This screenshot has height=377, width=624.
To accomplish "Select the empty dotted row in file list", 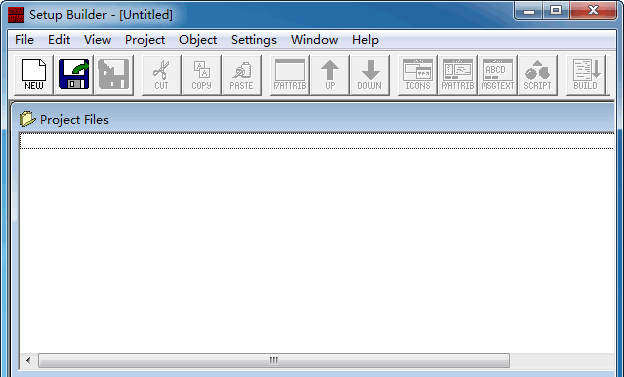I will (x=317, y=141).
